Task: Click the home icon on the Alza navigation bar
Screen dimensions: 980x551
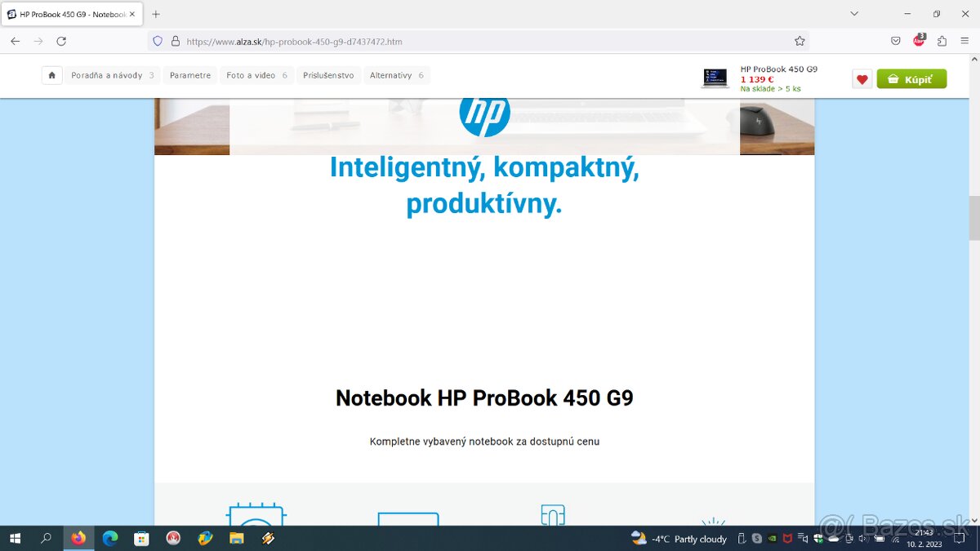Action: [x=51, y=74]
